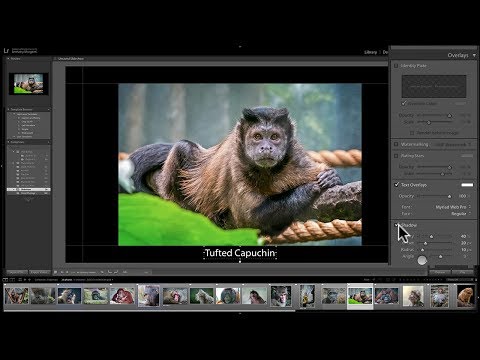Collapse filmstrip arrow at bottom edge
Viewport: 480px width, 360px height.
tap(240, 314)
